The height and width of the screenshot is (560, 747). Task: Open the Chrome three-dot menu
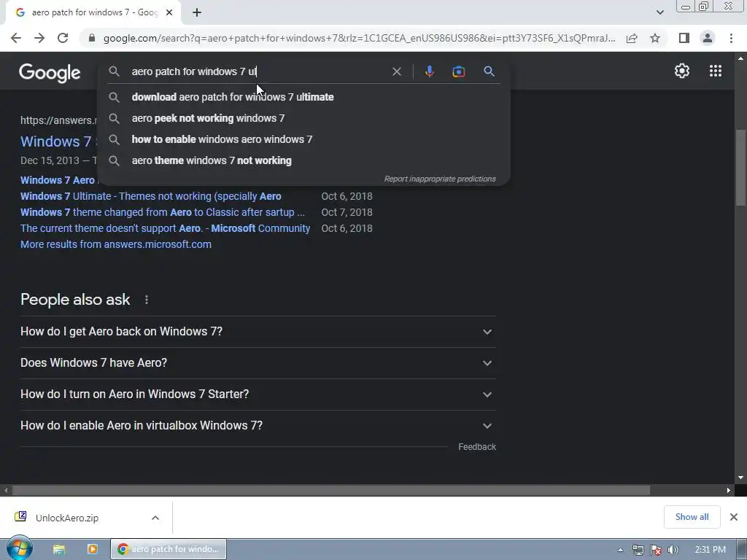731,38
